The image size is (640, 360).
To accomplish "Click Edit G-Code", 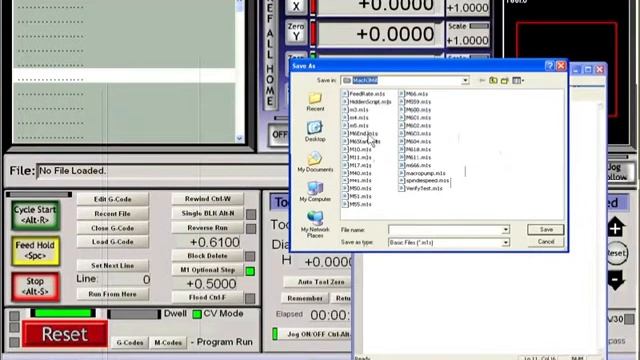I will (x=113, y=199).
